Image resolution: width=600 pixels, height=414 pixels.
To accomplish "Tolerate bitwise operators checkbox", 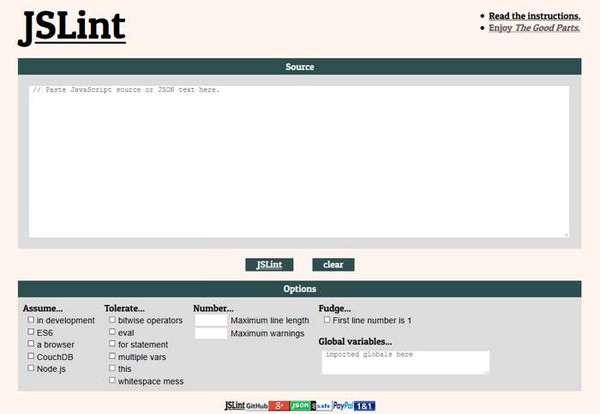I will tap(112, 319).
